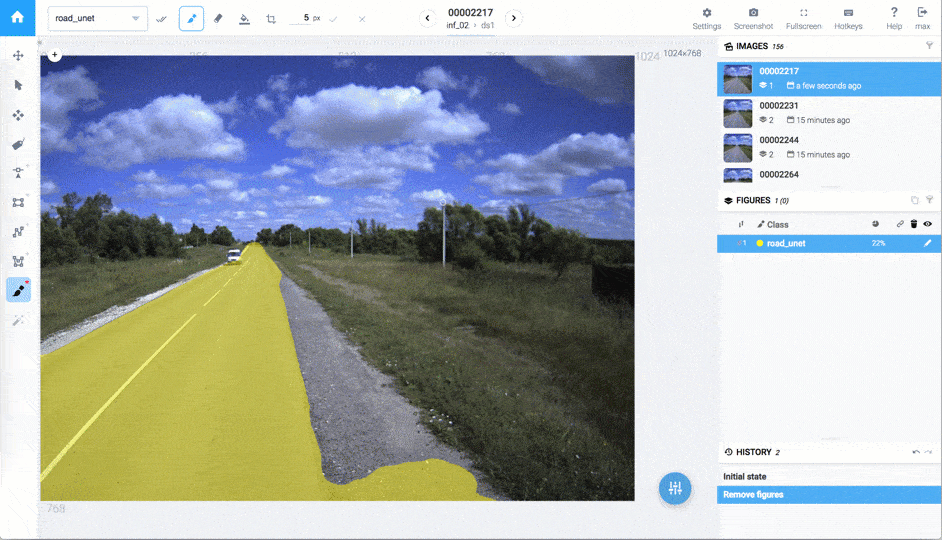Select the Eraser tool in top toolbar
Screen dimensions: 942x540
click(218, 19)
